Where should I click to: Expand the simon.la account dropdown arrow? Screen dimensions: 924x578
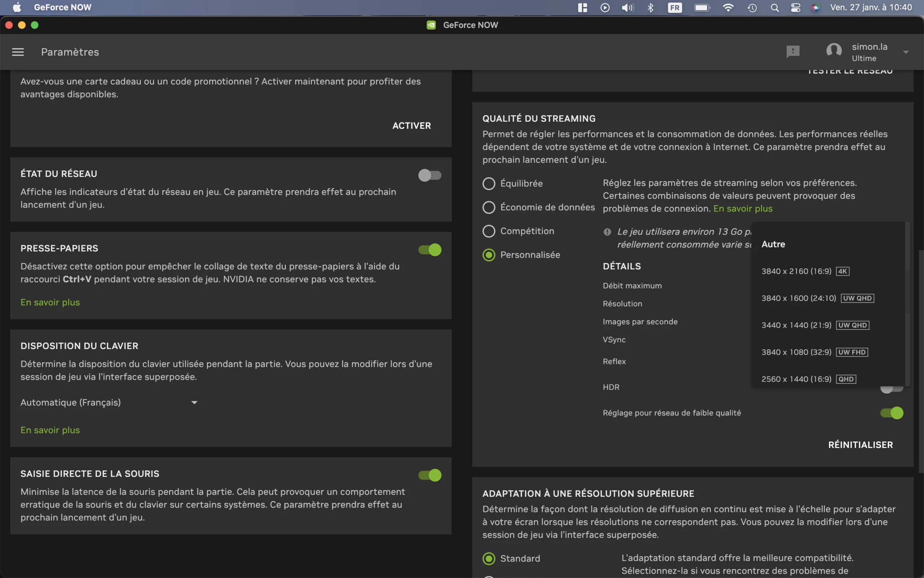(x=906, y=52)
